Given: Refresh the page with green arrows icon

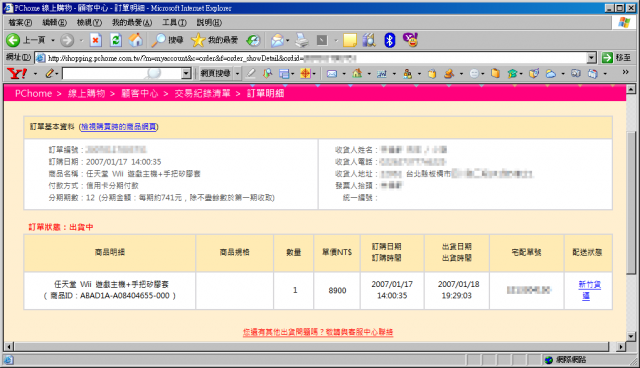Looking at the screenshot, I should pyautogui.click(x=116, y=40).
